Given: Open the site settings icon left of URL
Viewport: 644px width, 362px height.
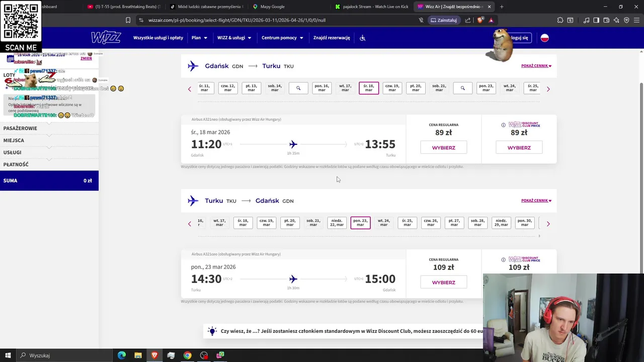Looking at the screenshot, I should [x=141, y=20].
